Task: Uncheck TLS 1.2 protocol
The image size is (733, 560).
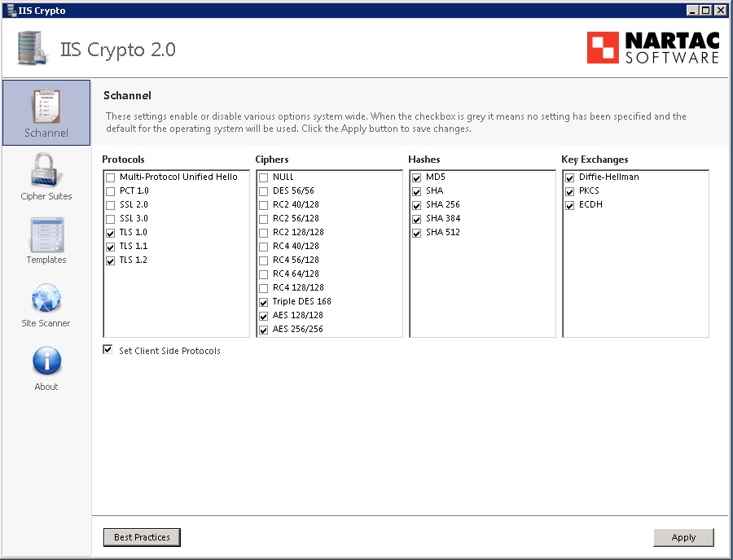Action: click(110, 260)
